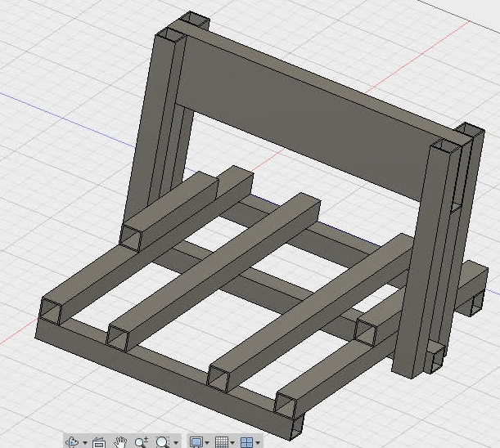This screenshot has height=448, width=500.
Task: Open the Viewports layout icon
Action: [x=247, y=442]
